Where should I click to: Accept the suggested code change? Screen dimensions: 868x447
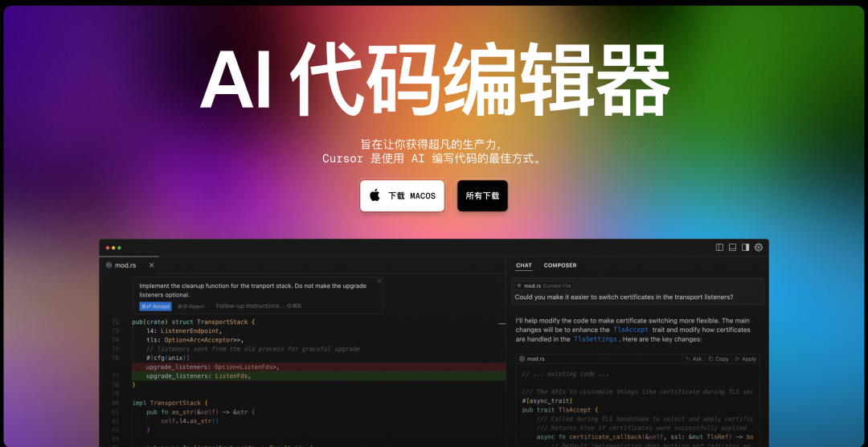click(x=155, y=306)
